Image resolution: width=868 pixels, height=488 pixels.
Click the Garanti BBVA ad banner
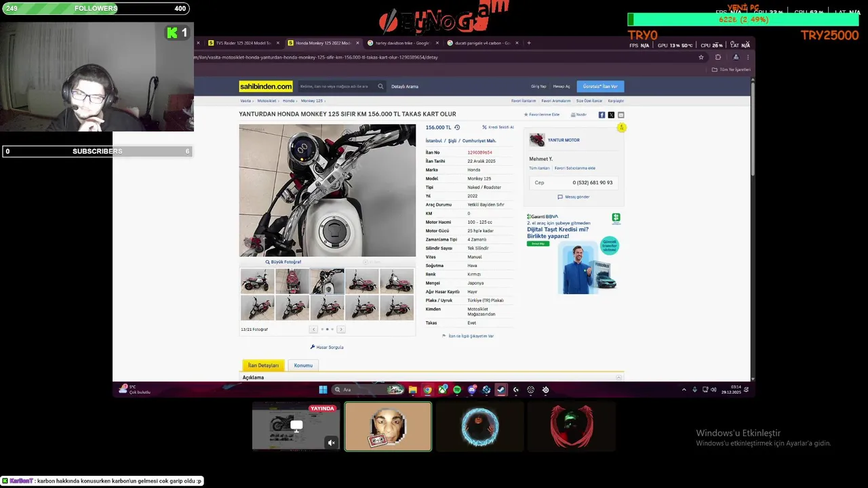tap(574, 253)
